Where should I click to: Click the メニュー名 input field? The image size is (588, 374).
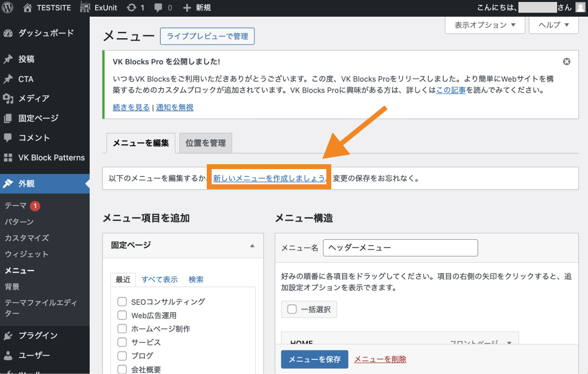[x=400, y=248]
